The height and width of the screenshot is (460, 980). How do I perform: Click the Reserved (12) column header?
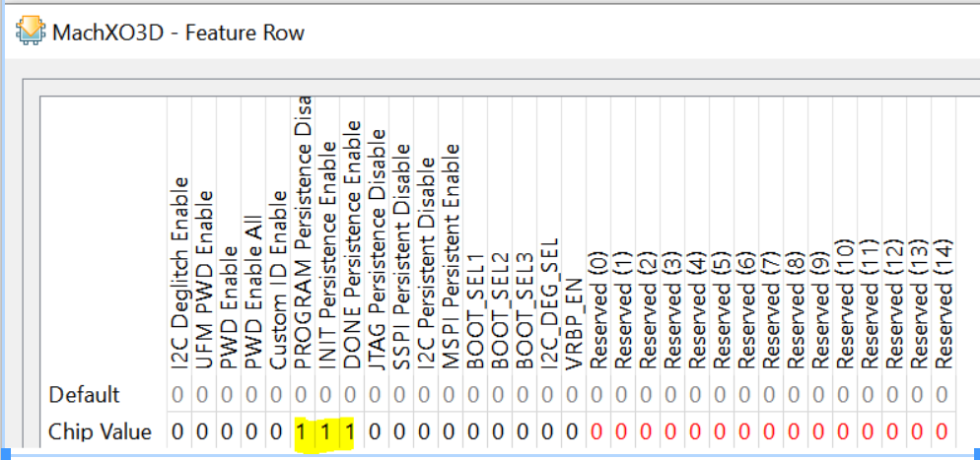point(894,305)
